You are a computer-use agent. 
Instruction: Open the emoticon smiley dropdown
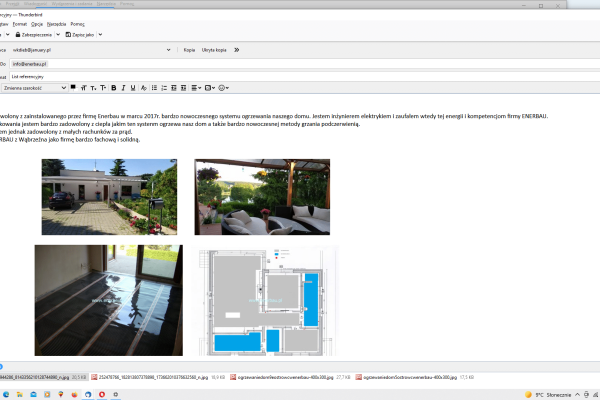(223, 88)
